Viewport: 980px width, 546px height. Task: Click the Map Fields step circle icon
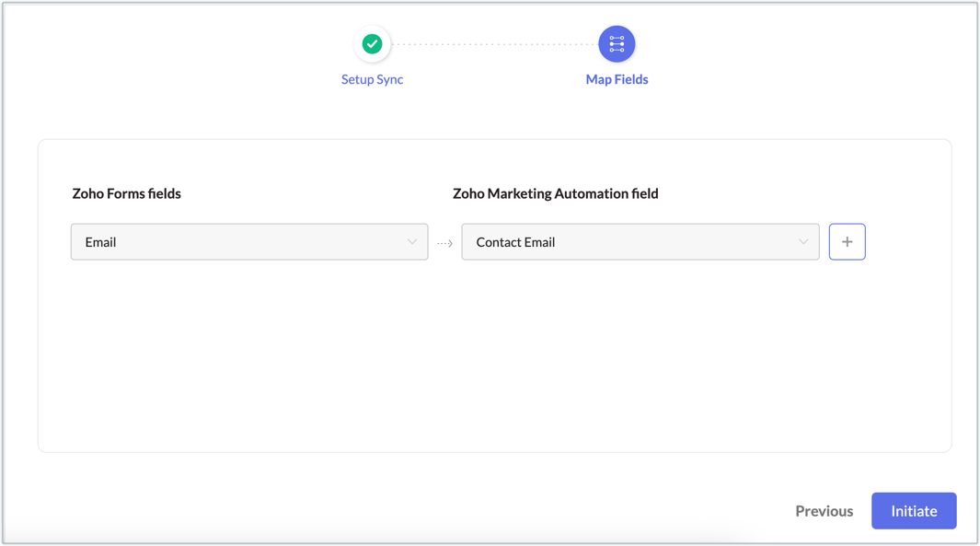click(617, 44)
